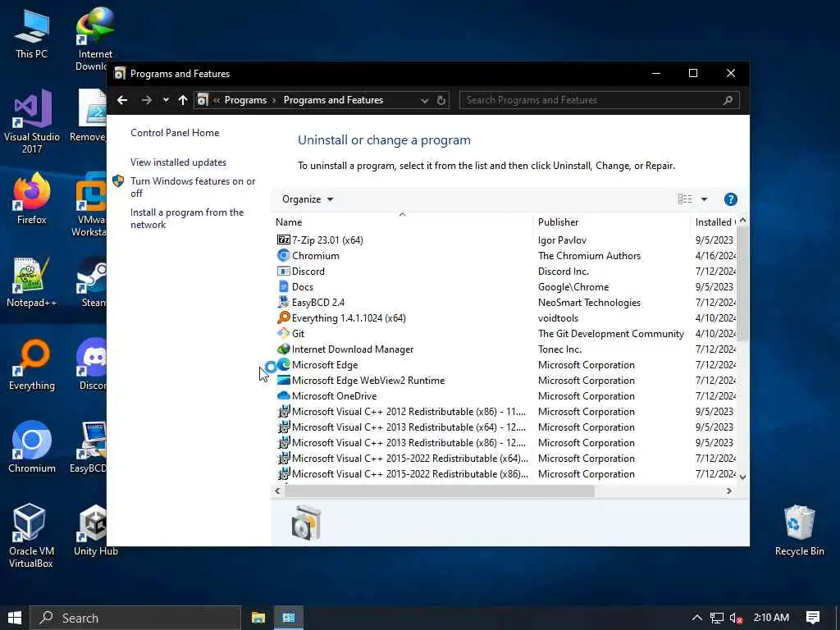Screen dimensions: 840x630
Task: Open File Explorer from the taskbar
Action: click(x=258, y=618)
